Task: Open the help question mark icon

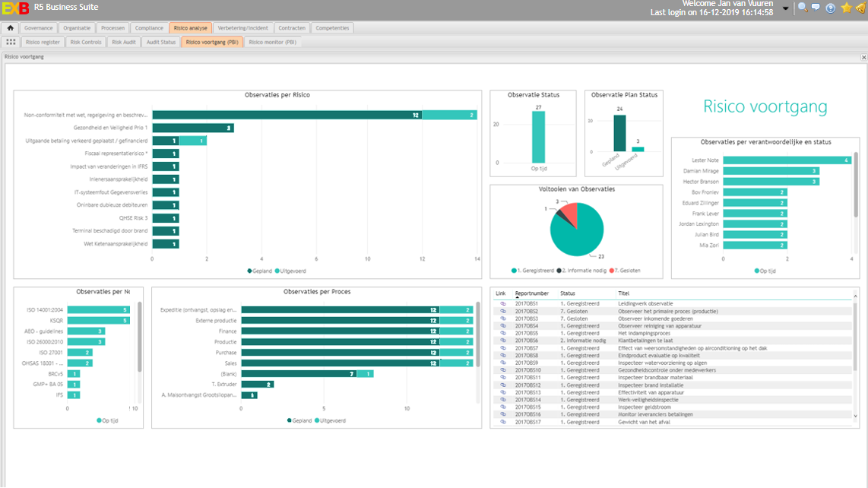Action: click(x=830, y=7)
